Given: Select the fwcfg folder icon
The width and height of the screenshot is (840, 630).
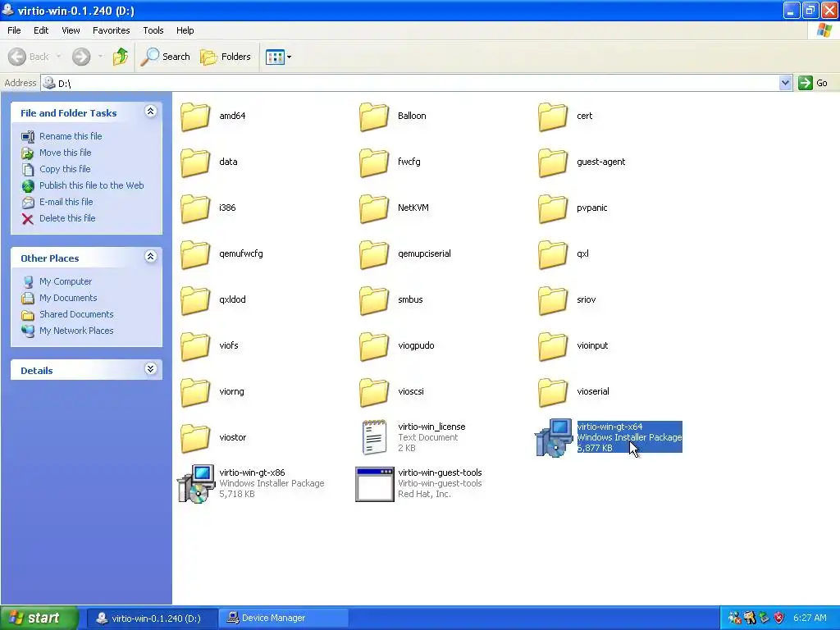Looking at the screenshot, I should [374, 163].
